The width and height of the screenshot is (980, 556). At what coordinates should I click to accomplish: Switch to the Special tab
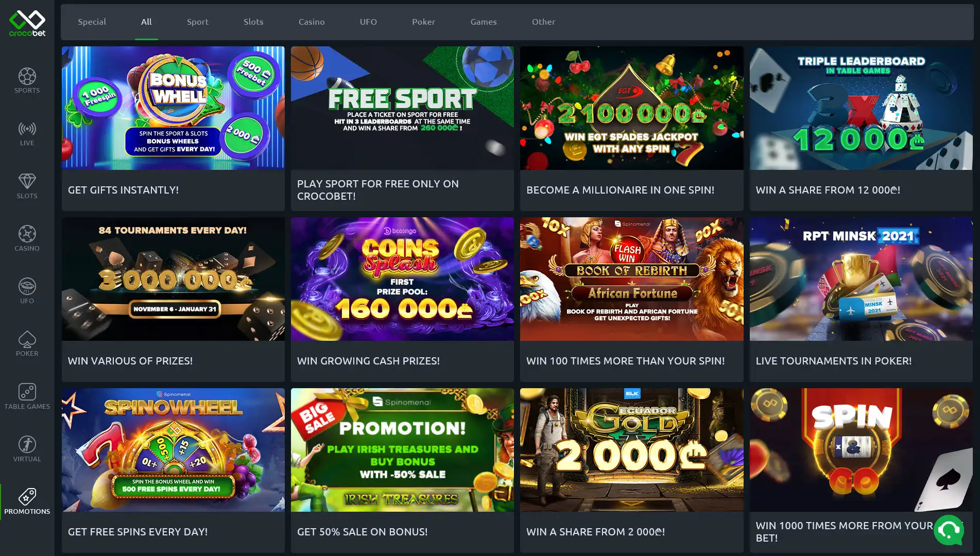tap(92, 22)
